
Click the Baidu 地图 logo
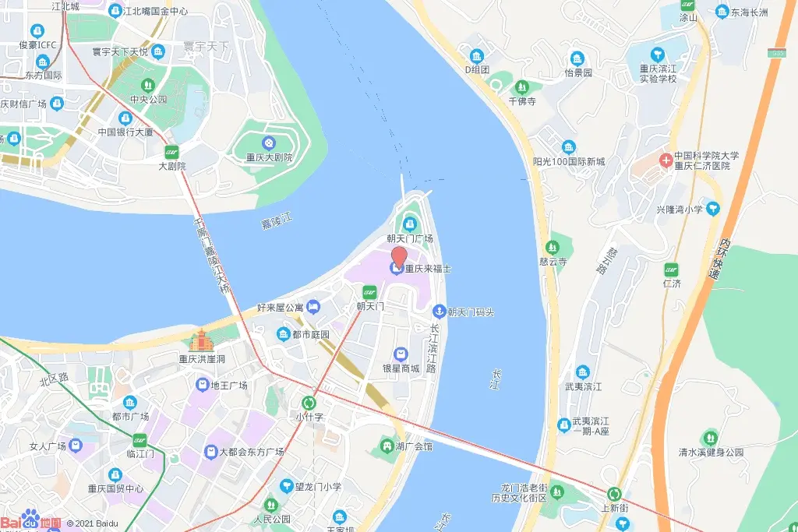[x=31, y=520]
